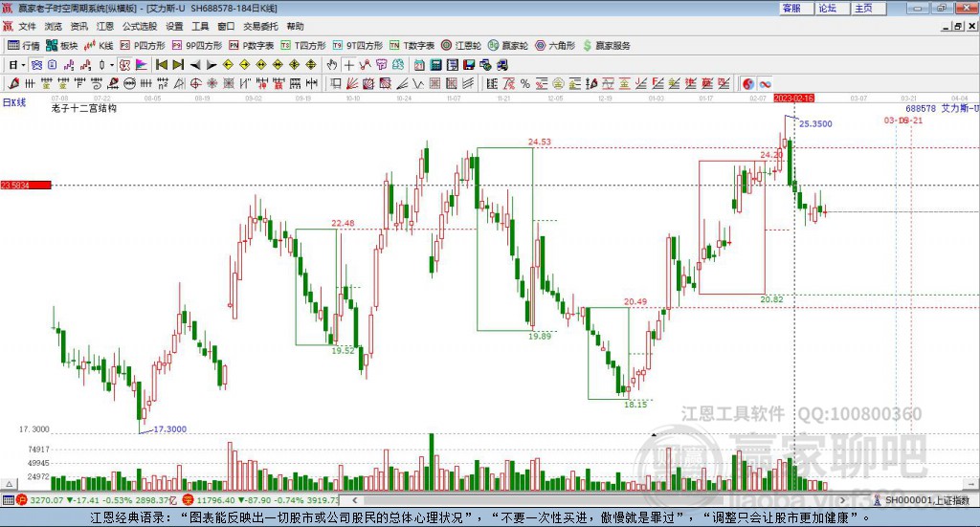
Task: Select the percent % line tool
Action: pyautogui.click(x=525, y=83)
